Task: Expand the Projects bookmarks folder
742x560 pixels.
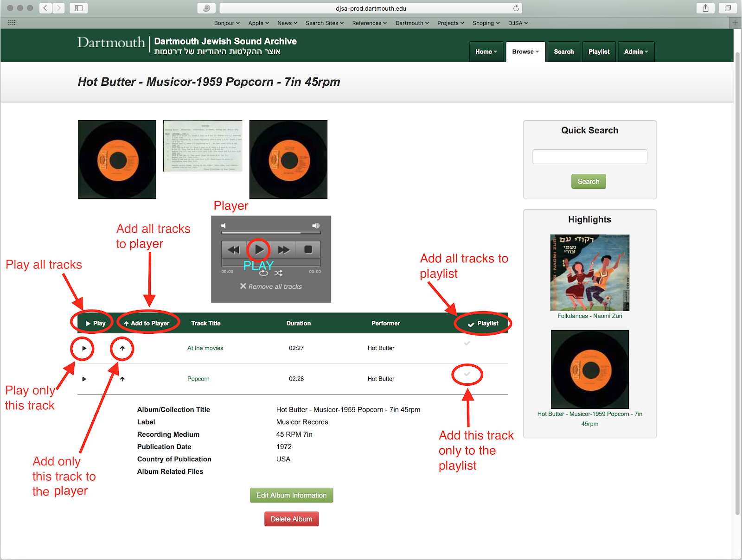Action: pyautogui.click(x=450, y=23)
